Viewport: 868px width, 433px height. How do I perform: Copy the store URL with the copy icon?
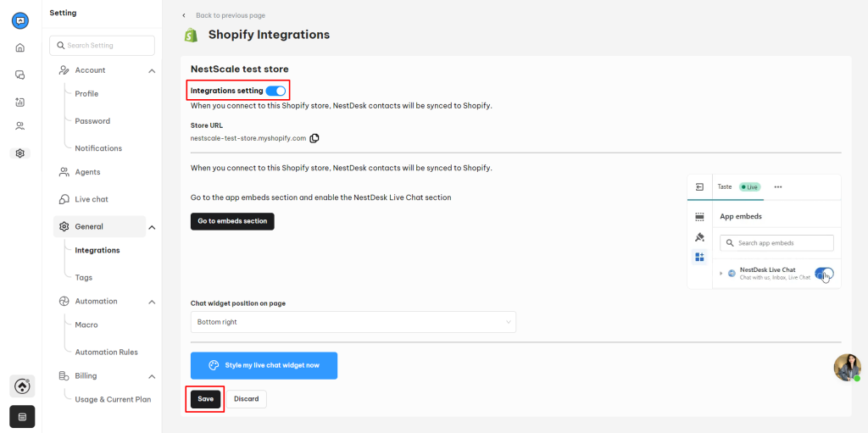click(314, 138)
